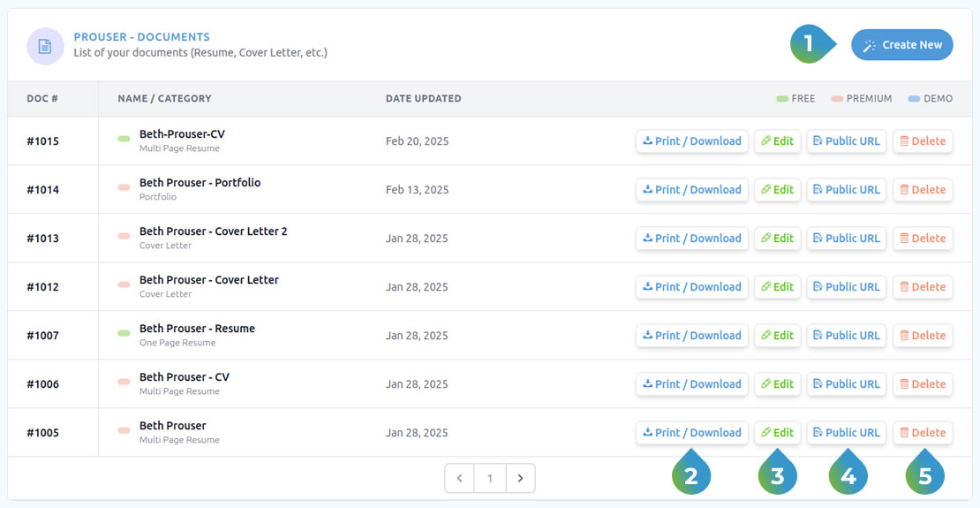
Task: Click the trash icon for Portfolio row
Action: tap(903, 190)
